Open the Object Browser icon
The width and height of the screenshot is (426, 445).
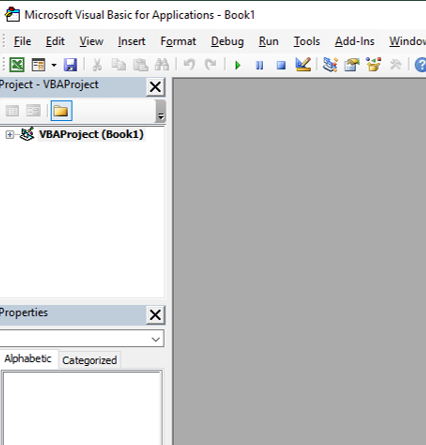pos(373,65)
